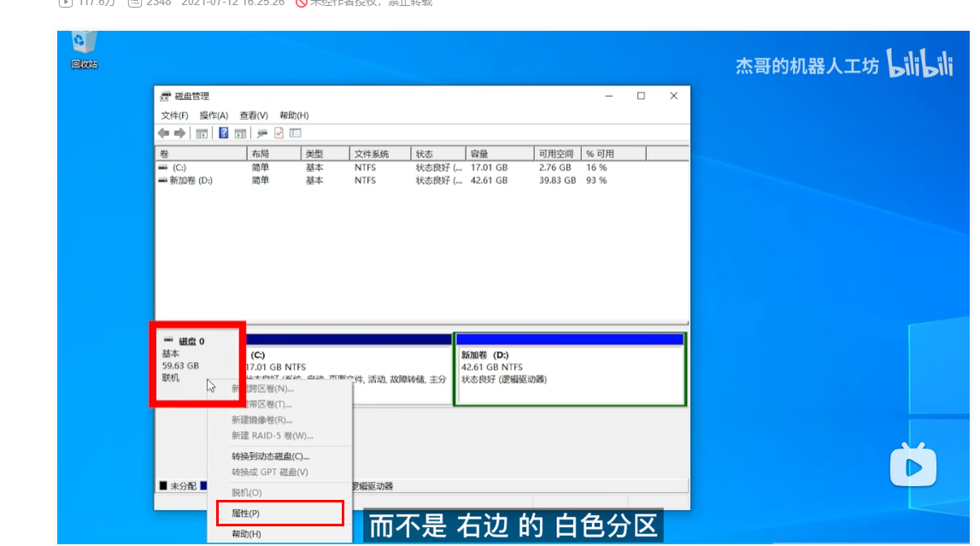Open the 查看(V) menu
Screen dimensions: 980x546
pos(254,115)
